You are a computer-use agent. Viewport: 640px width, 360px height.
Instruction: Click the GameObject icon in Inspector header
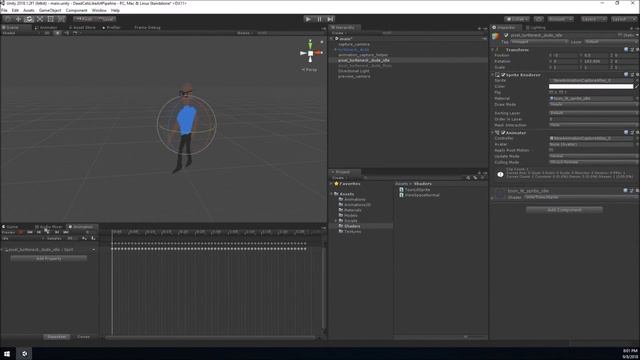496,37
